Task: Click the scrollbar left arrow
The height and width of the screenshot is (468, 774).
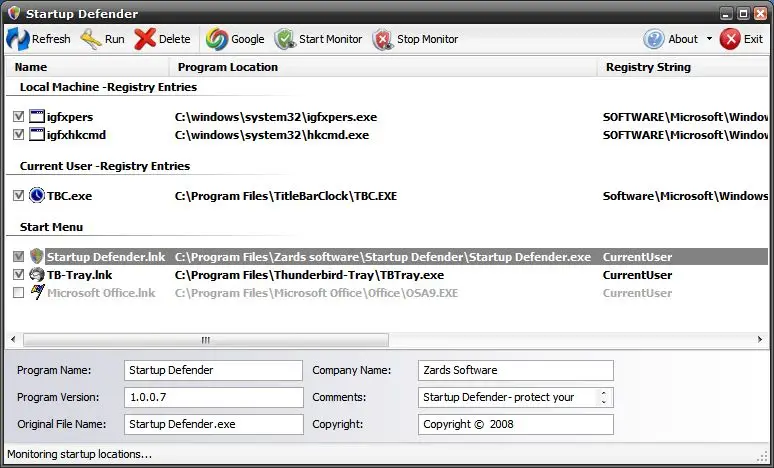Action: [x=13, y=340]
